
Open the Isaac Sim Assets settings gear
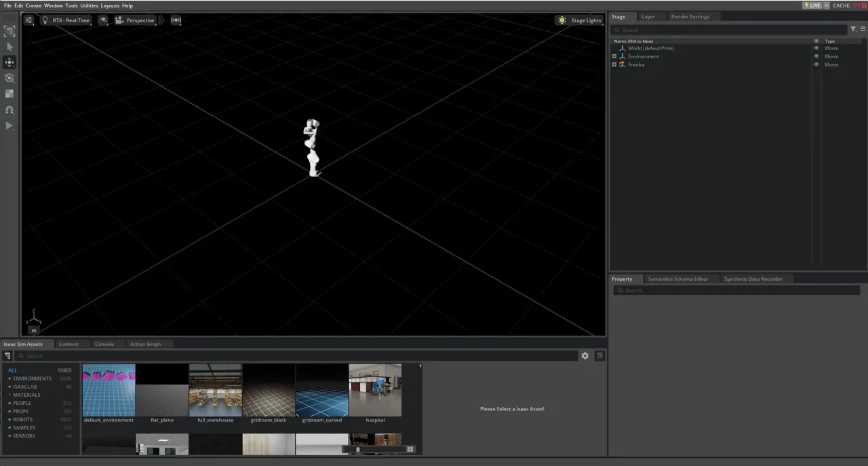(x=585, y=355)
